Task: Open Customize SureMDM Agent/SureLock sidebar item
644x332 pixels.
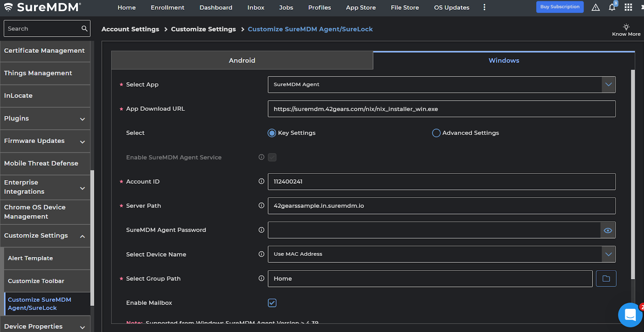Action: point(47,304)
